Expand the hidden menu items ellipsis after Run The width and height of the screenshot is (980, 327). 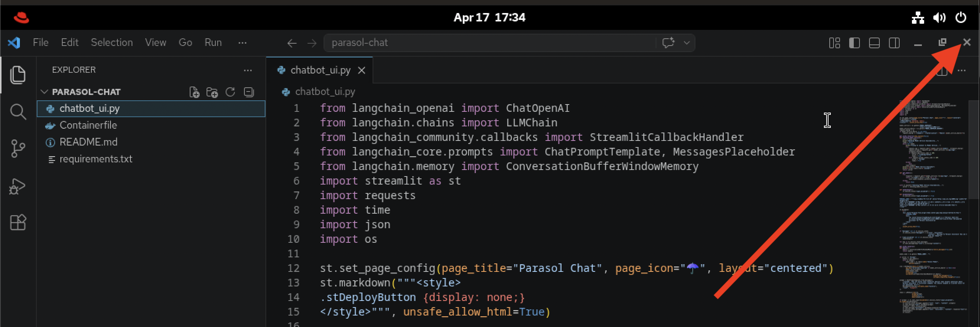(x=242, y=43)
